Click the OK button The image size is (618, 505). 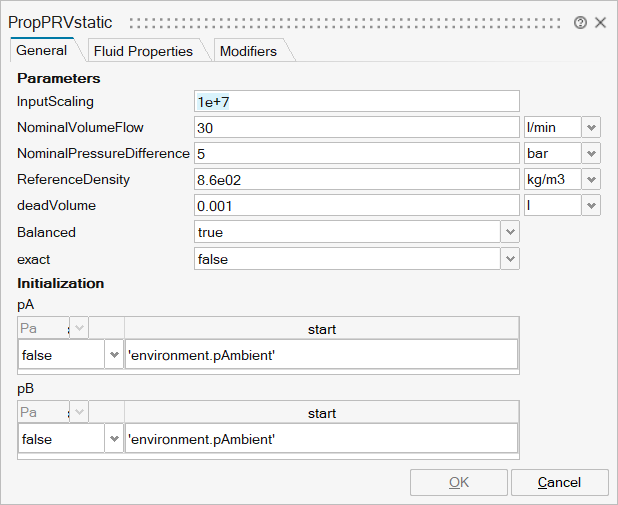(458, 482)
